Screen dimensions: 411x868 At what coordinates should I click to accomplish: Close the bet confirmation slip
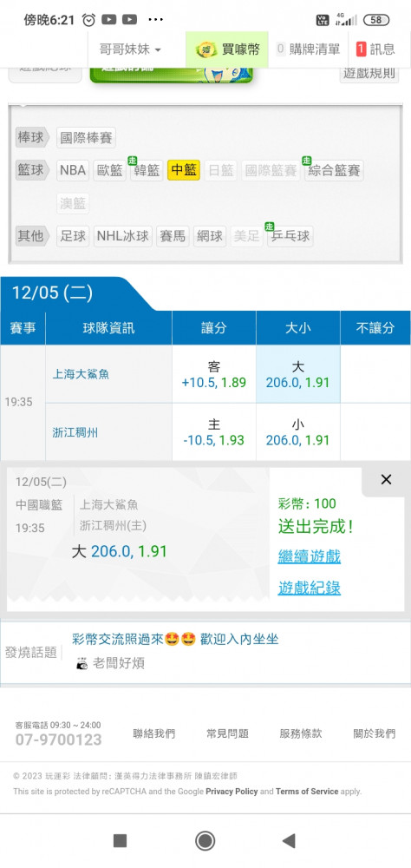click(x=386, y=479)
